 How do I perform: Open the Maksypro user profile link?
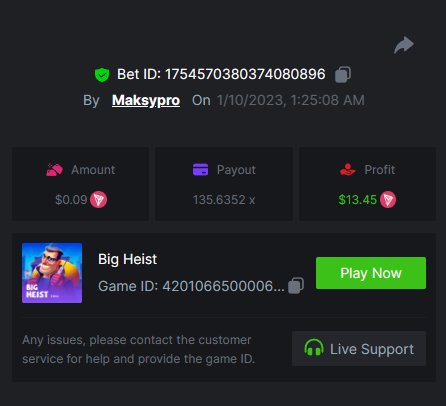146,100
